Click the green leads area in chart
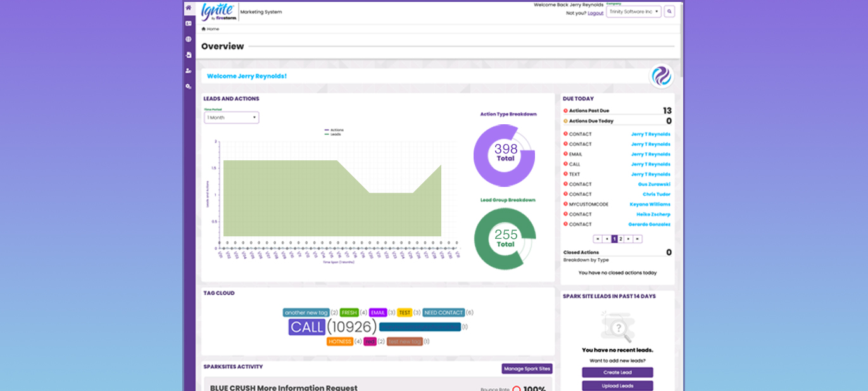Viewport: 868px width, 391px height. tap(332, 198)
